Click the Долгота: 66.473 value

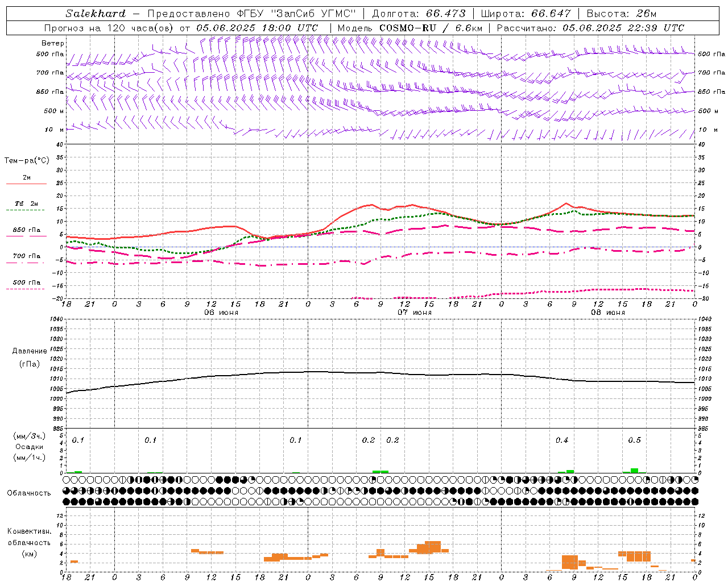tap(419, 14)
